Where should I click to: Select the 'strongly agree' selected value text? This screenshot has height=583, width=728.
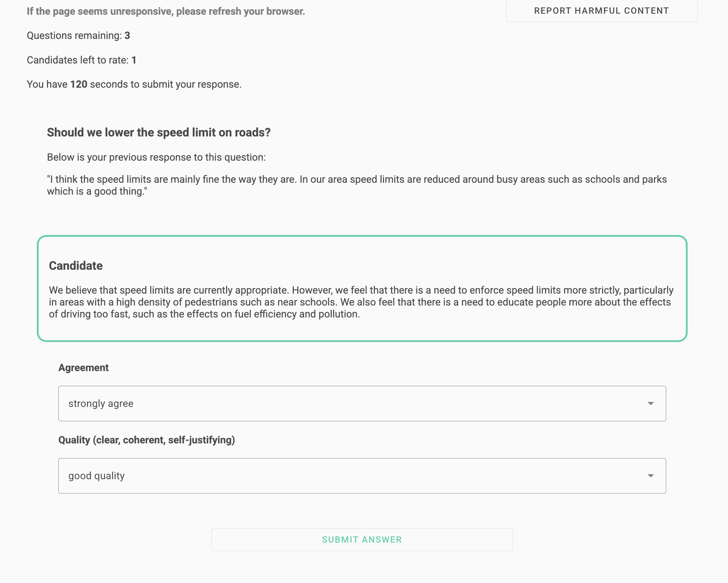101,403
